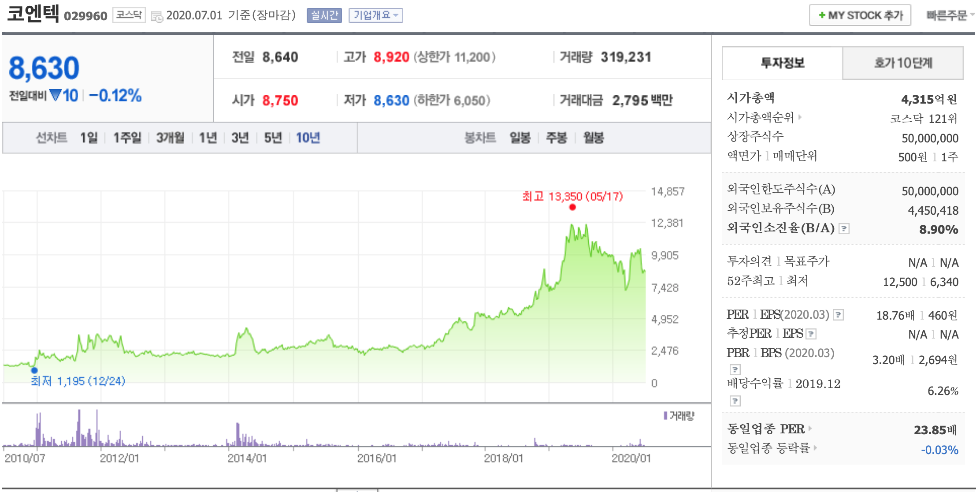Click the calendar icon beside the date

coord(157,17)
